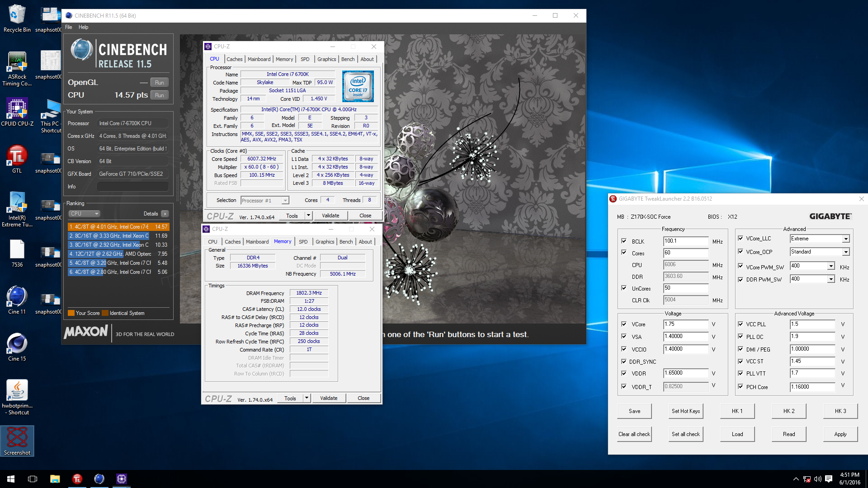The height and width of the screenshot is (488, 868).
Task: Launch CPUID CPU-Z desktop shortcut
Action: pos(17,112)
